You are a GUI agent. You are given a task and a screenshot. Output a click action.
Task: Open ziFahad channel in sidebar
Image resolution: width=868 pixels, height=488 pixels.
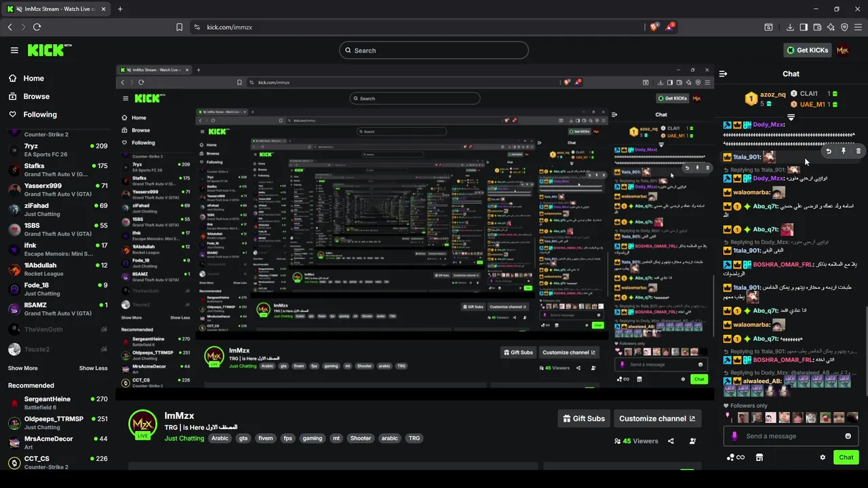coord(58,209)
